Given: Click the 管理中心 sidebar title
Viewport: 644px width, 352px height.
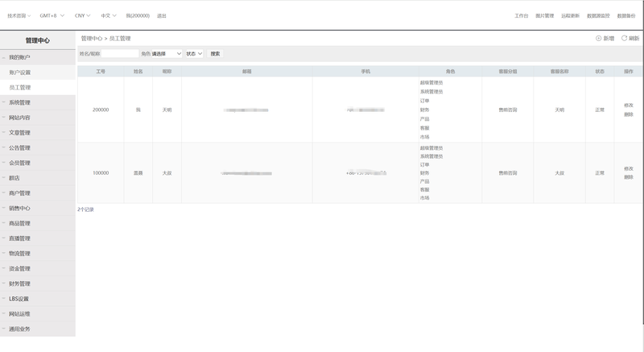Looking at the screenshot, I should (37, 40).
